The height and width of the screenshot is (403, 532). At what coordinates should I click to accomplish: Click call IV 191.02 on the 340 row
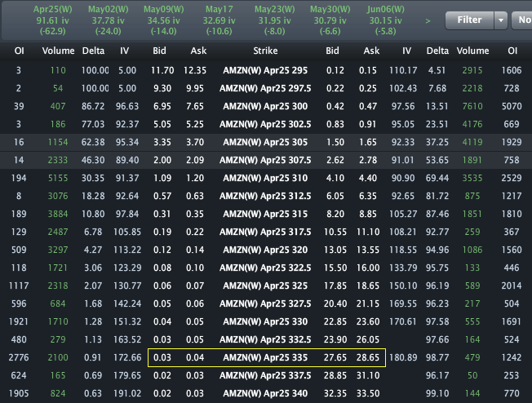pyautogui.click(x=127, y=393)
